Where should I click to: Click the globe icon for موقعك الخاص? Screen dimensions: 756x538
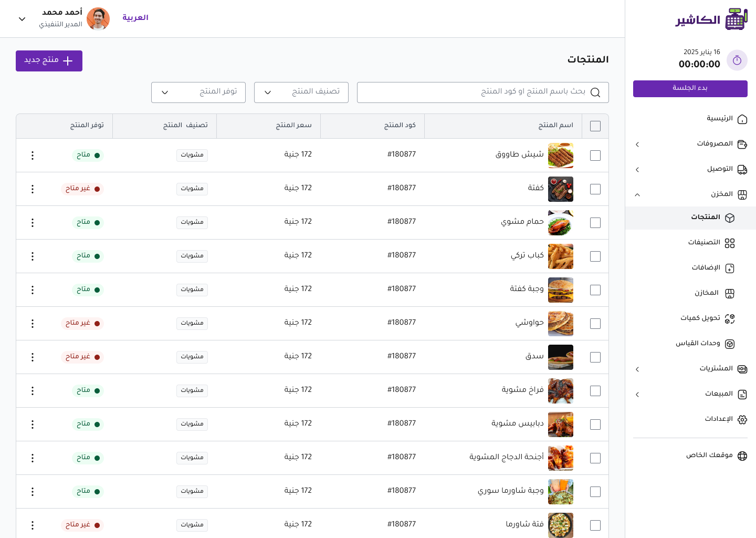point(742,456)
